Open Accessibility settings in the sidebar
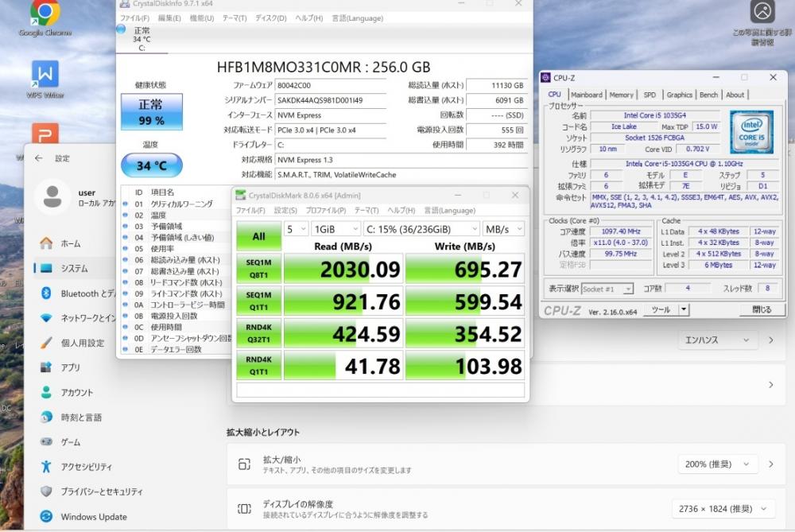Image resolution: width=795 pixels, height=532 pixels. 46,467
